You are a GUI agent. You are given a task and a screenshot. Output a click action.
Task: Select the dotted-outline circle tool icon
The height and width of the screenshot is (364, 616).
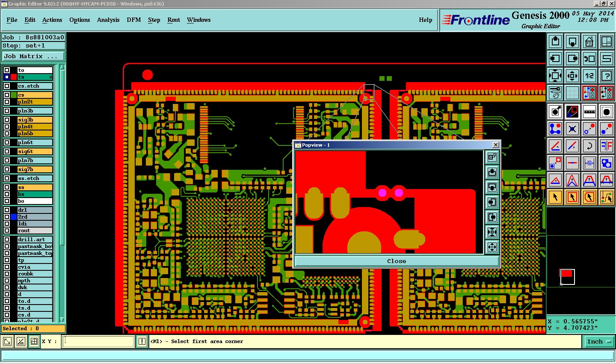coord(607,112)
